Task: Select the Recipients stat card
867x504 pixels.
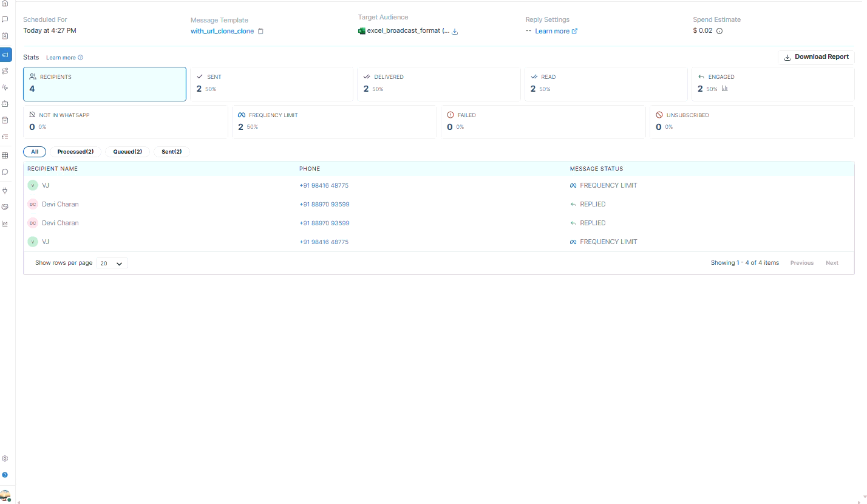Action: (x=104, y=84)
